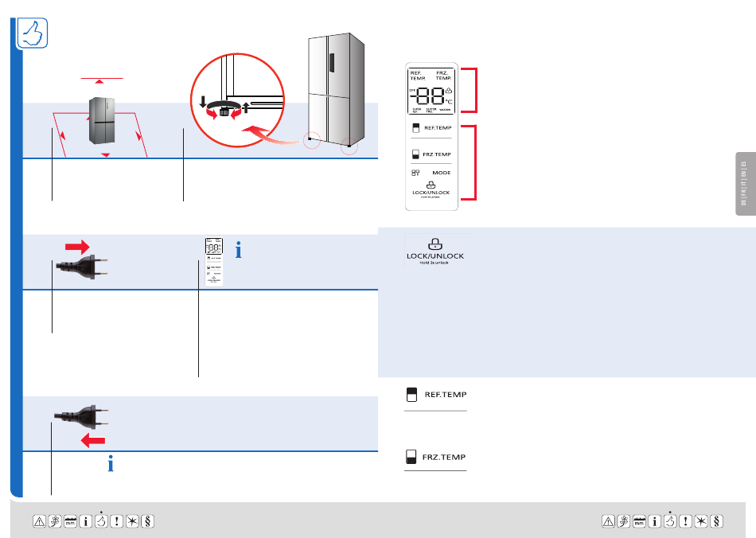Click the small thumbs-up icon in right footer
Image resolution: width=756 pixels, height=538 pixels.
[670, 520]
